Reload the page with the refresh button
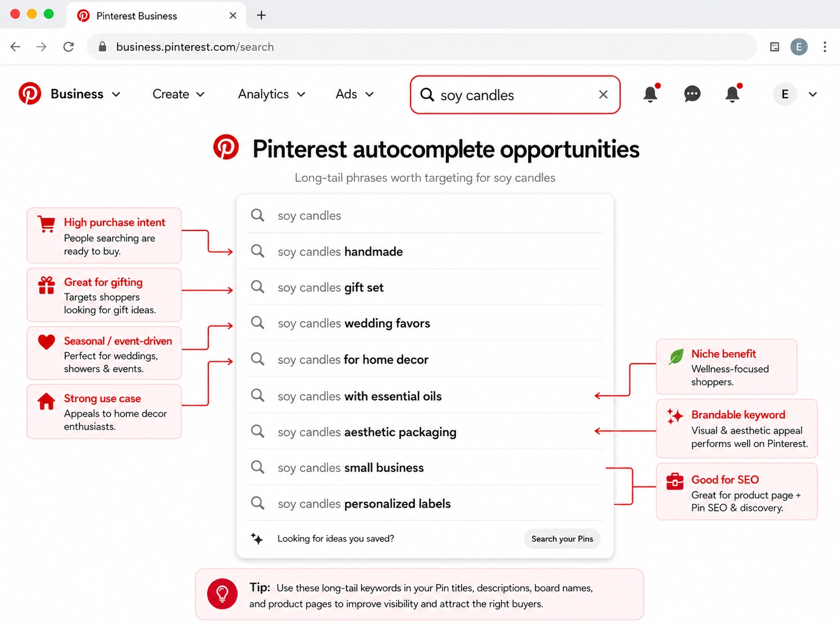 pyautogui.click(x=68, y=47)
